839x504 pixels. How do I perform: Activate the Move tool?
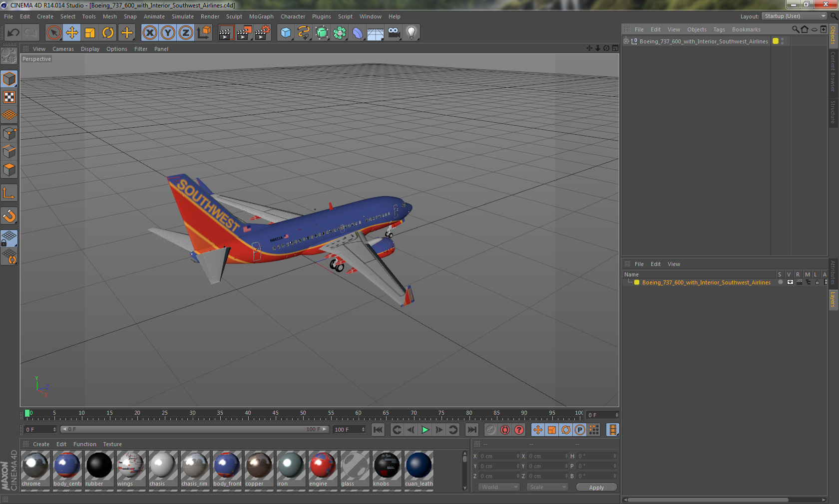click(x=72, y=33)
